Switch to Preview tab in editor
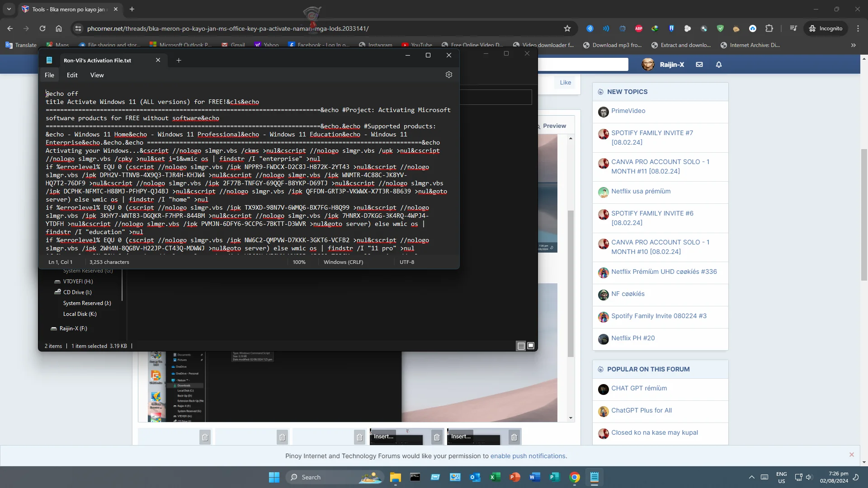Viewport: 868px width, 488px height. [x=554, y=126]
